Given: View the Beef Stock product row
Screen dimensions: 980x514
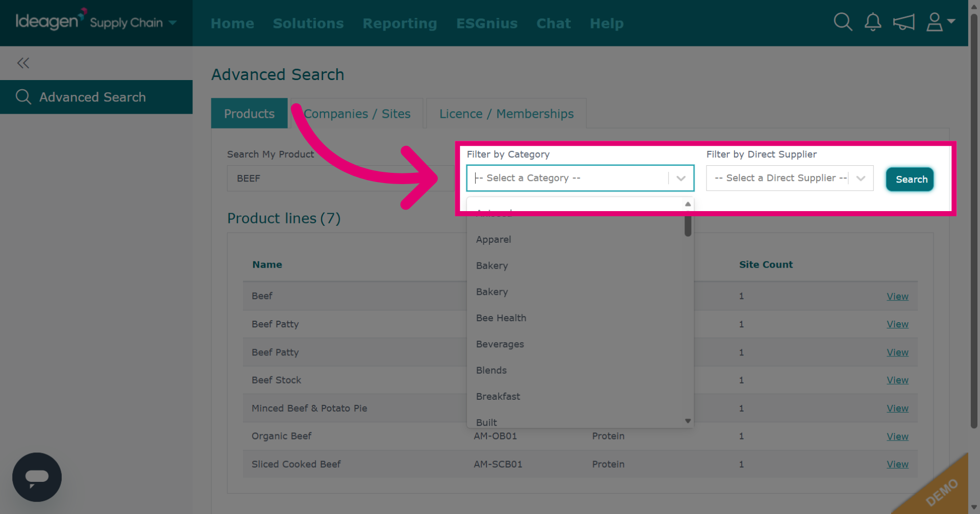Looking at the screenshot, I should tap(897, 380).
